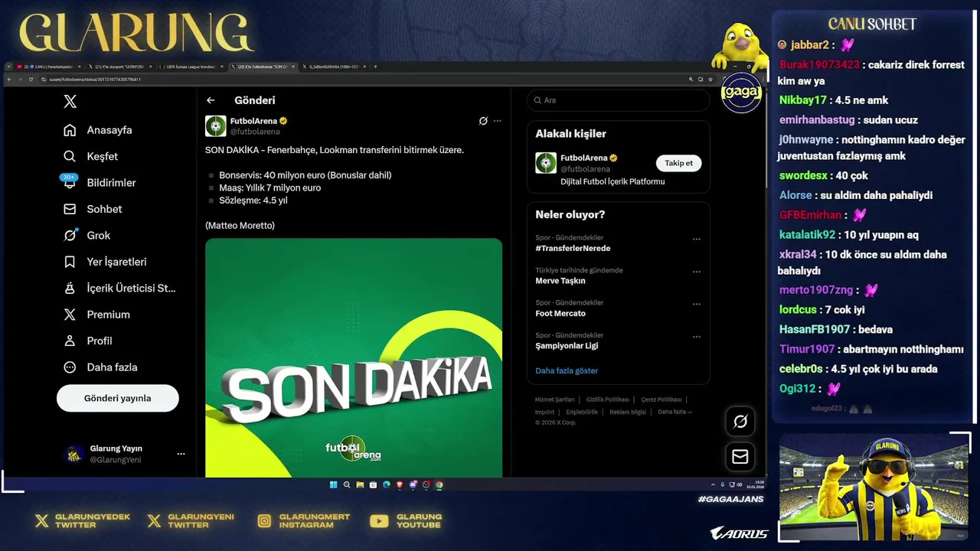
Task: Open options for Şampiyonlar Ligi trend
Action: [697, 337]
